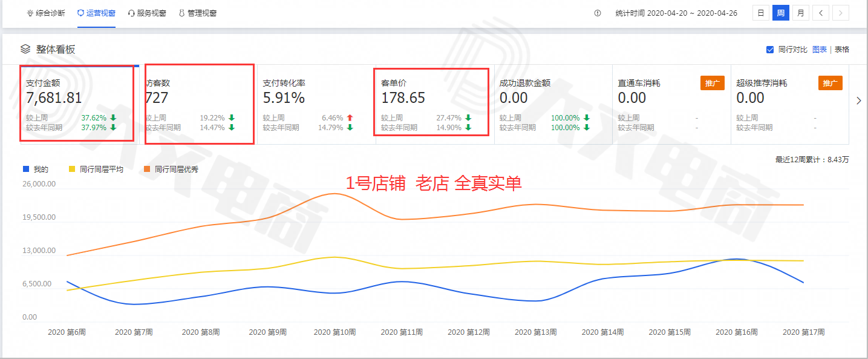Click 统计时间 date range text
This screenshot has width=868, height=359.
(x=676, y=13)
